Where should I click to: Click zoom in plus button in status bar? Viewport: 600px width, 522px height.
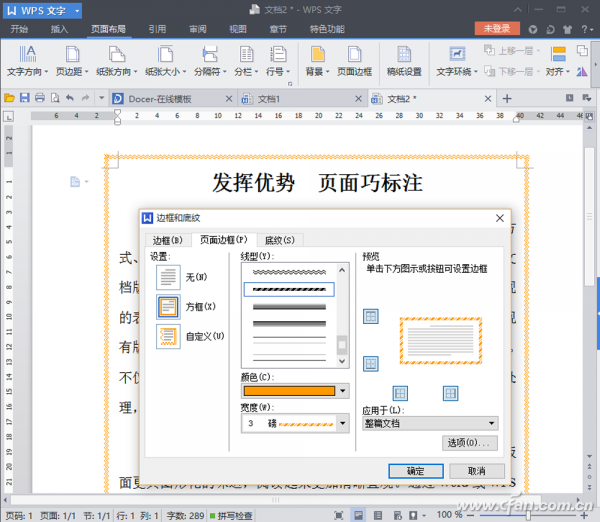tap(584, 515)
